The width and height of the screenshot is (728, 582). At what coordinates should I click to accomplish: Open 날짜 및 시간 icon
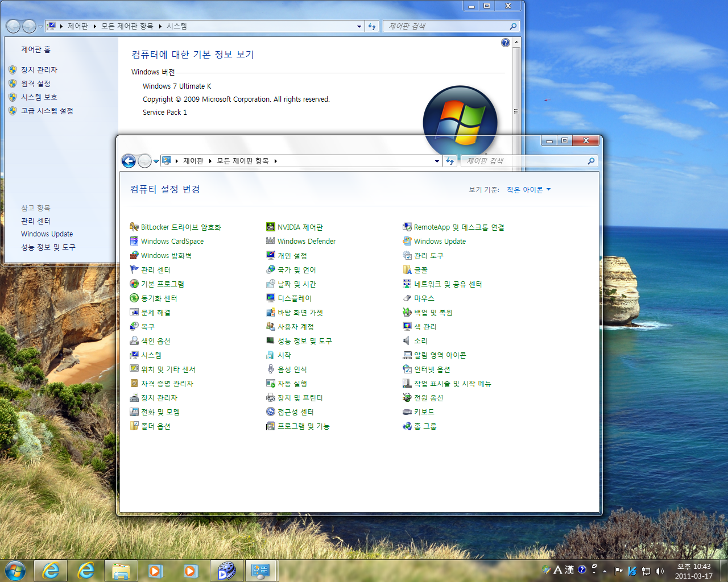[271, 284]
